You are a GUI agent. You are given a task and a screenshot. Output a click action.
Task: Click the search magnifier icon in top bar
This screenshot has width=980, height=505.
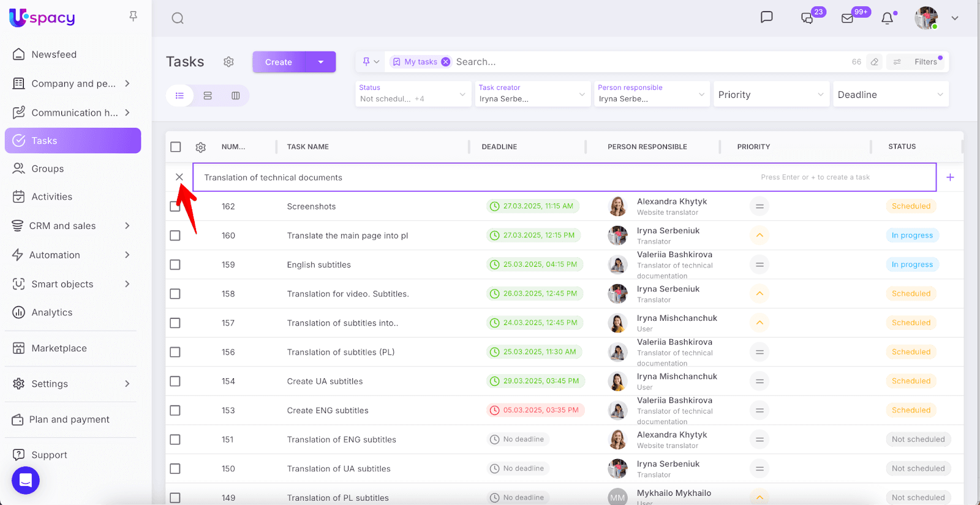click(178, 18)
